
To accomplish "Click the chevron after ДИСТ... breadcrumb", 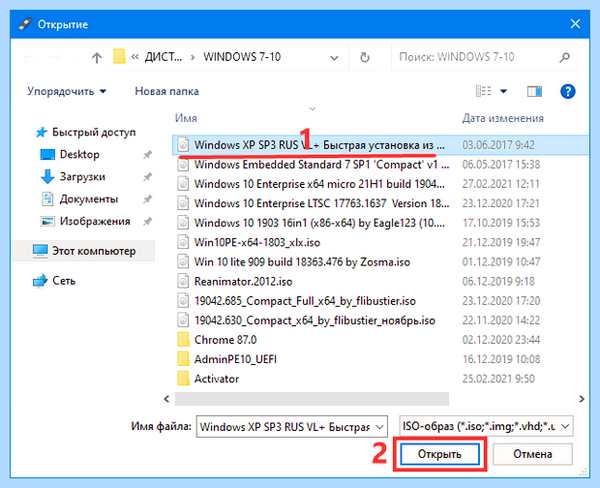I will (192, 57).
